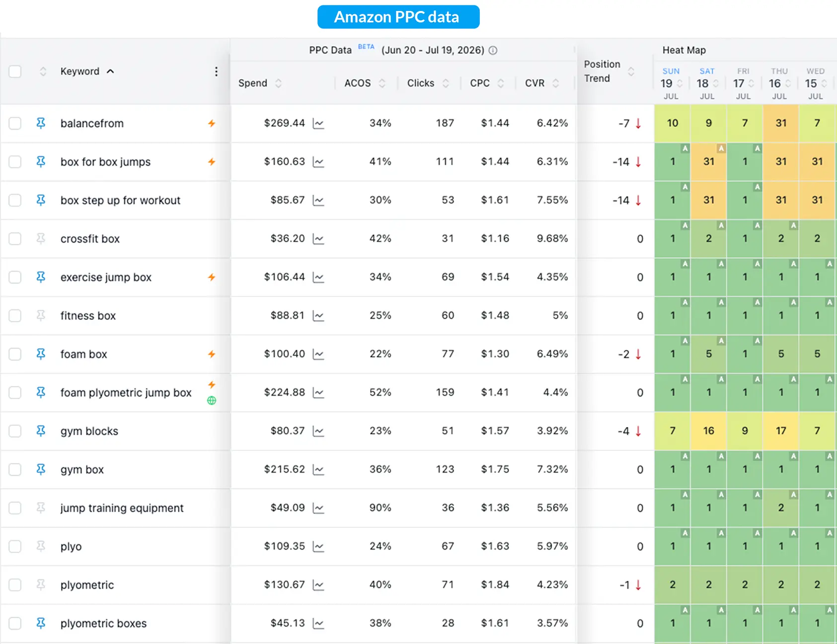The image size is (837, 644).
Task: Check the balancefrom row checkbox
Action: pyautogui.click(x=15, y=123)
